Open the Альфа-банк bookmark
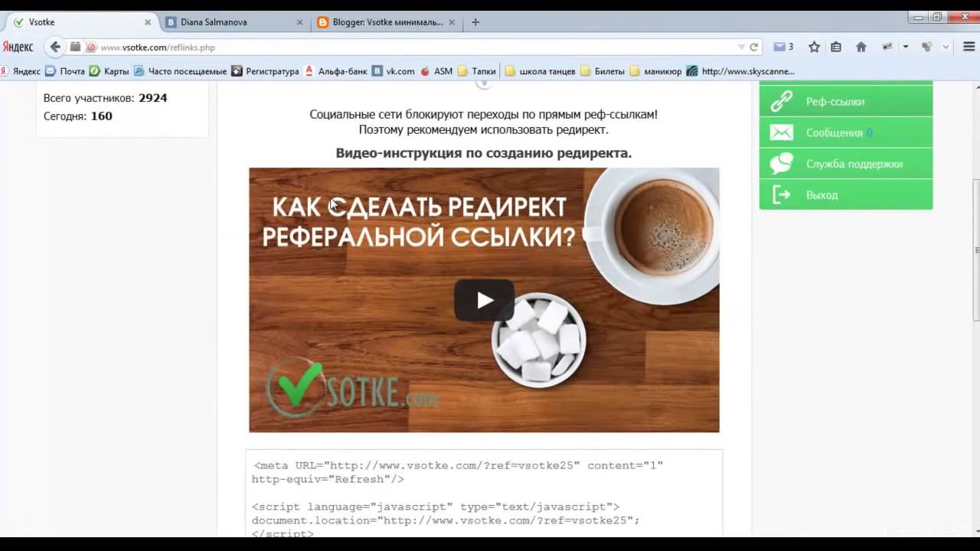 point(336,71)
